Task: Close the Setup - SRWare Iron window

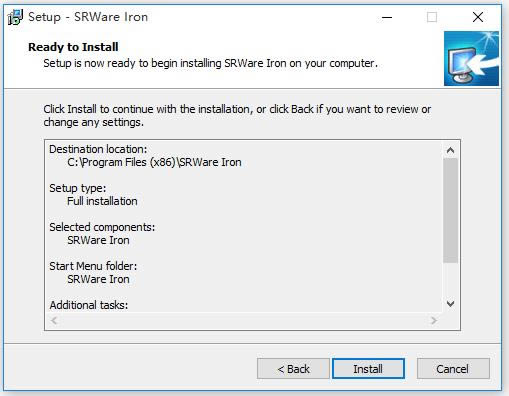Action: coord(478,17)
